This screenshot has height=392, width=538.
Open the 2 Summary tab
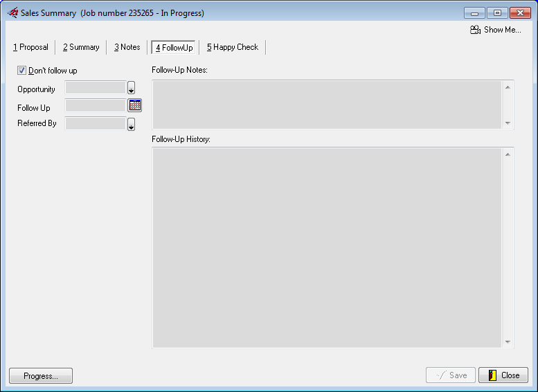[x=81, y=47]
